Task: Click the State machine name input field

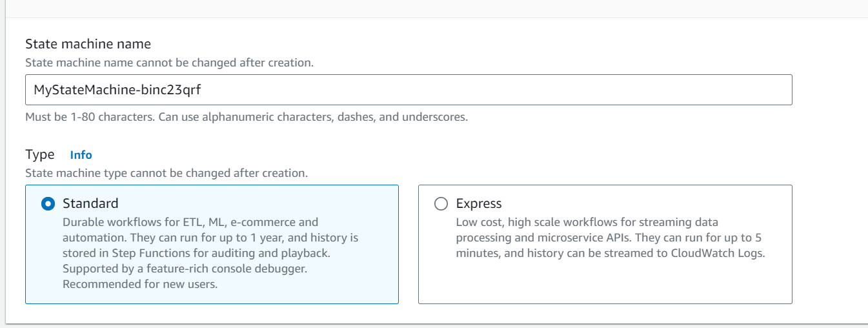Action: click(x=408, y=90)
